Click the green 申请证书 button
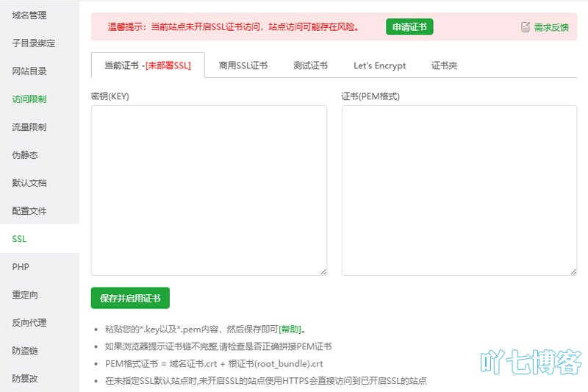This screenshot has width=588, height=392. pyautogui.click(x=409, y=26)
